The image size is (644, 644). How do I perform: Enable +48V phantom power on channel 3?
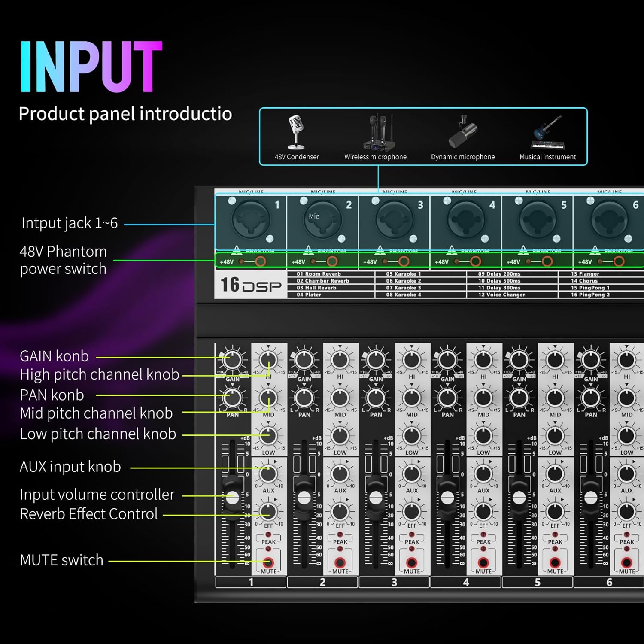coord(404,261)
